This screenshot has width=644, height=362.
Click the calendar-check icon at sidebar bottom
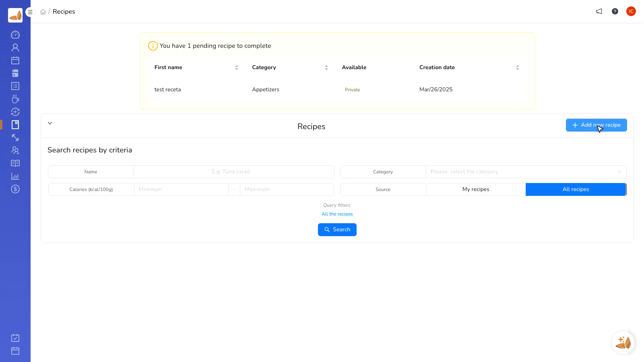(15, 338)
